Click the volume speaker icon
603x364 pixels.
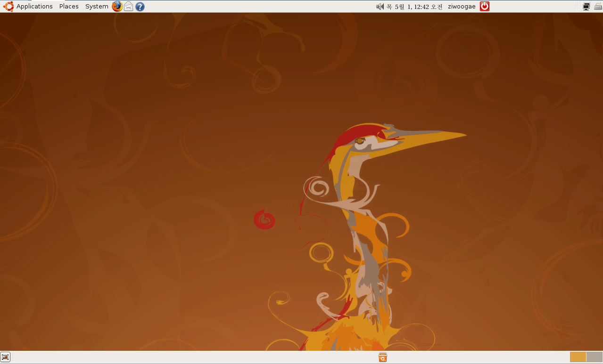380,7
